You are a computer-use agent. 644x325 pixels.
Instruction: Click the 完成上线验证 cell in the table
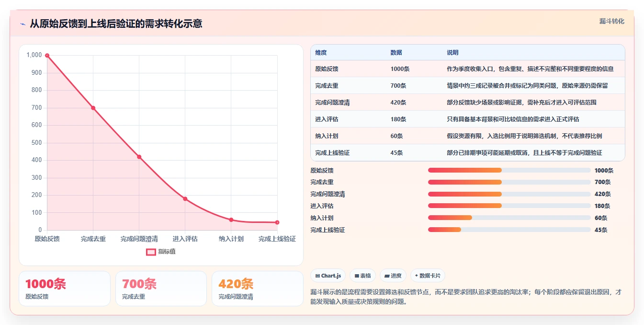tap(332, 153)
